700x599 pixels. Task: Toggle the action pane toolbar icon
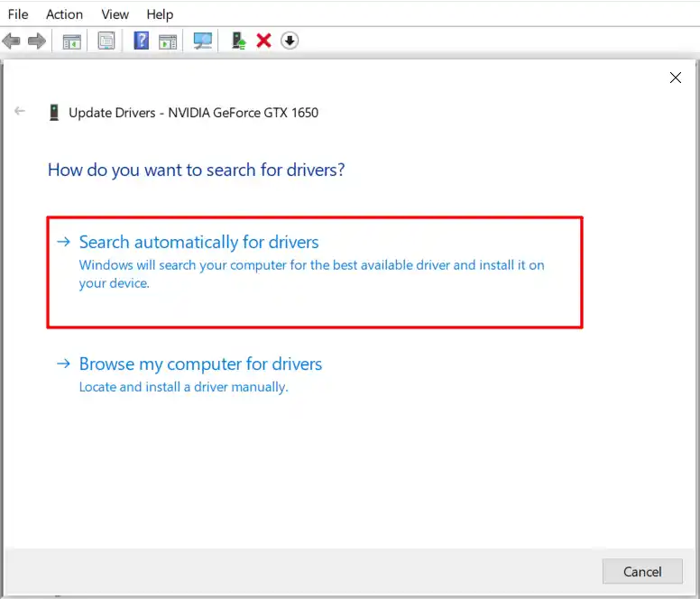click(168, 41)
